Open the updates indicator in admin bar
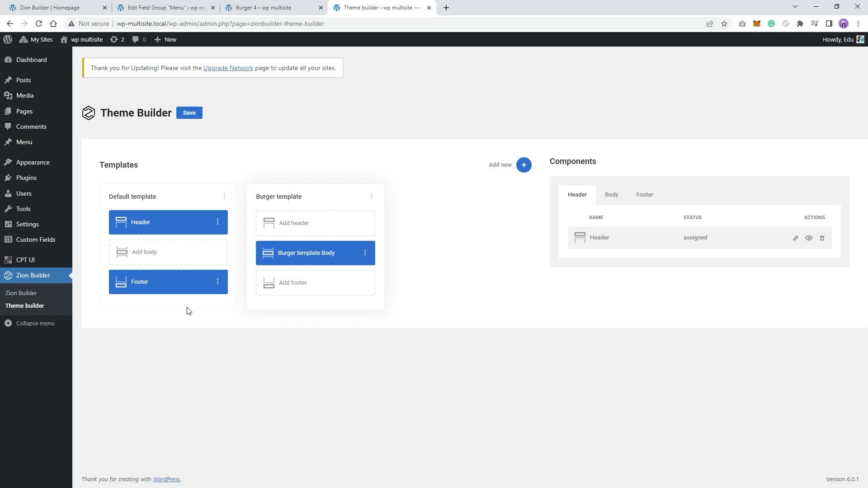Screen dimensions: 868x488 click(x=117, y=39)
